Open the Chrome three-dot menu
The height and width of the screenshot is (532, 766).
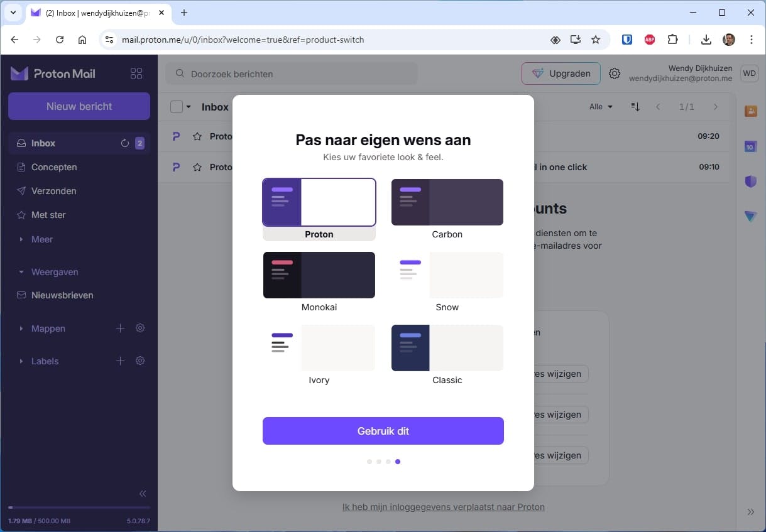tap(752, 40)
